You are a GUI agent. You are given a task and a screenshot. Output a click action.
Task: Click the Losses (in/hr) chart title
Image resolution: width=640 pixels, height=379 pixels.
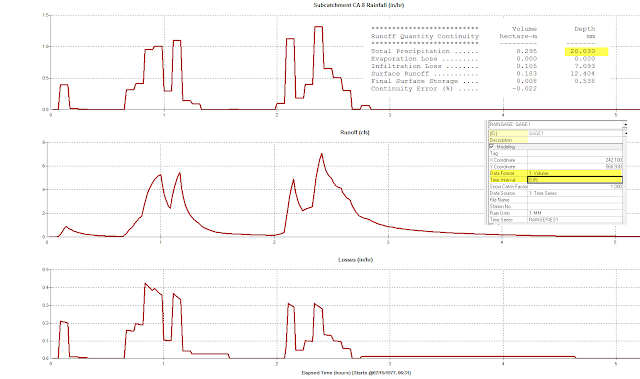pos(355,260)
